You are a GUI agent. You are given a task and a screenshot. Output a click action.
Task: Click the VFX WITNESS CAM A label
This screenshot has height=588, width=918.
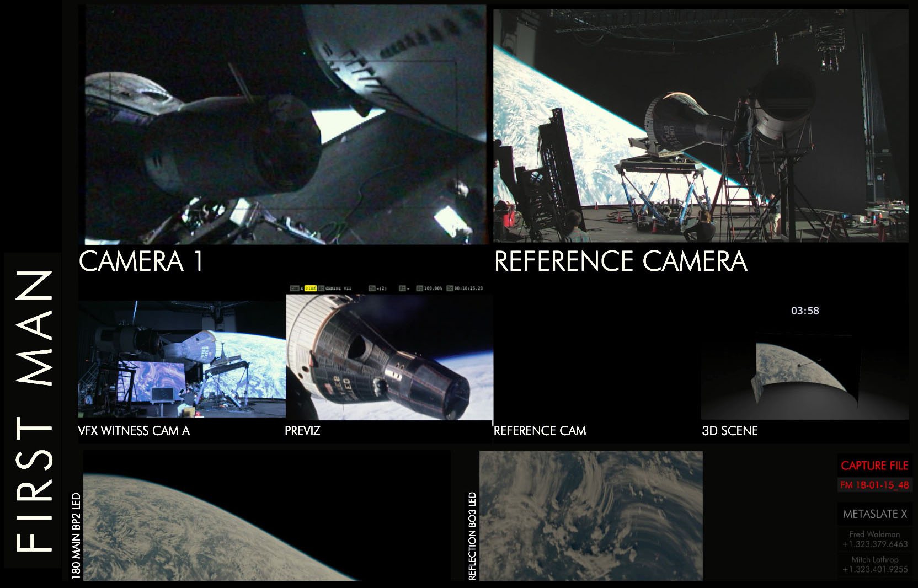pos(134,431)
